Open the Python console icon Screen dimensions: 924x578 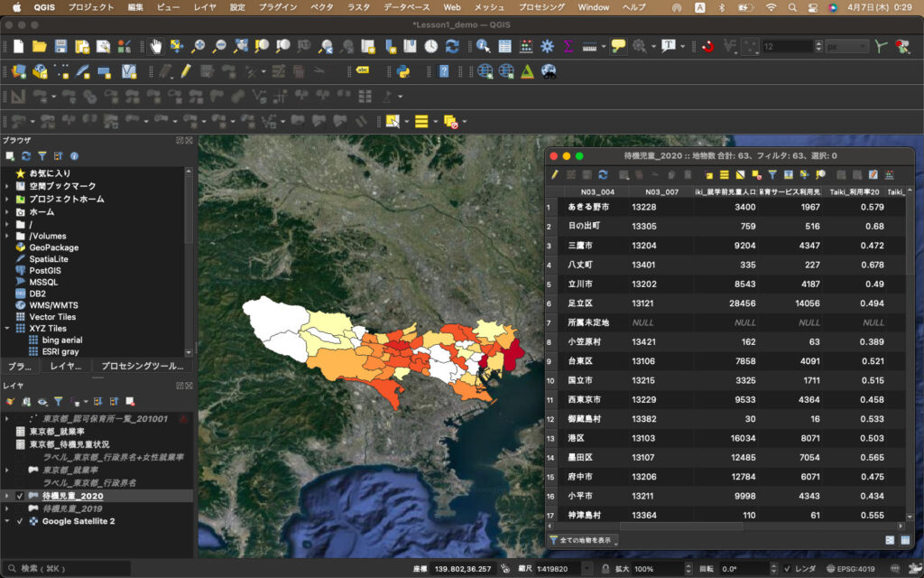point(403,70)
